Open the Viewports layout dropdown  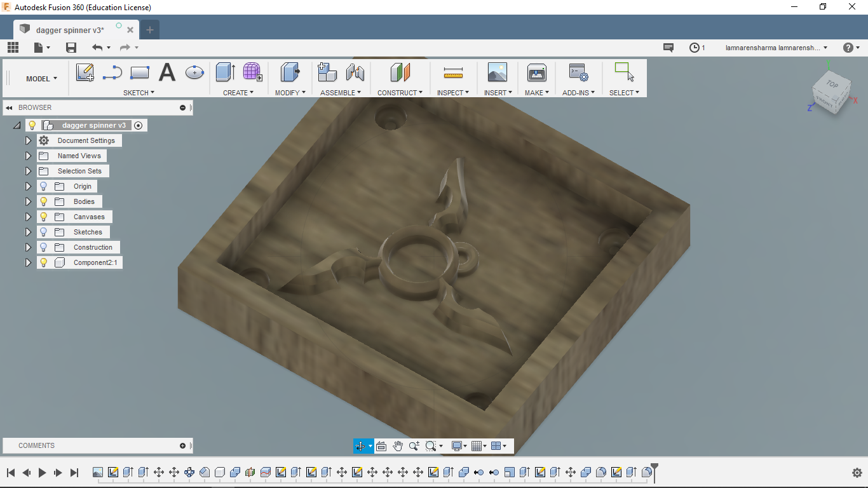point(499,446)
